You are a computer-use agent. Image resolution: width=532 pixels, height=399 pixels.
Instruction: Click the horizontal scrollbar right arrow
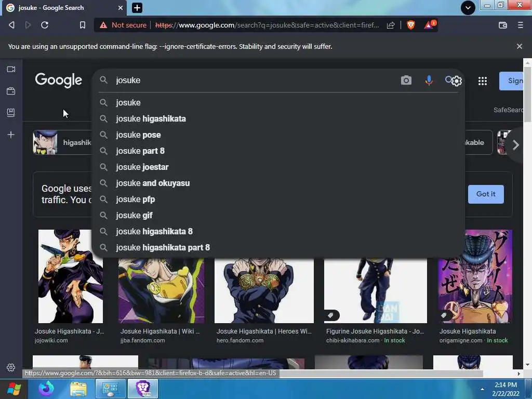pyautogui.click(x=519, y=374)
